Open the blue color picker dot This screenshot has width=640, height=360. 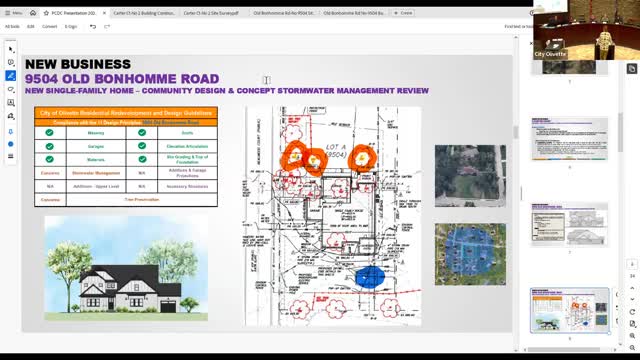(11, 144)
